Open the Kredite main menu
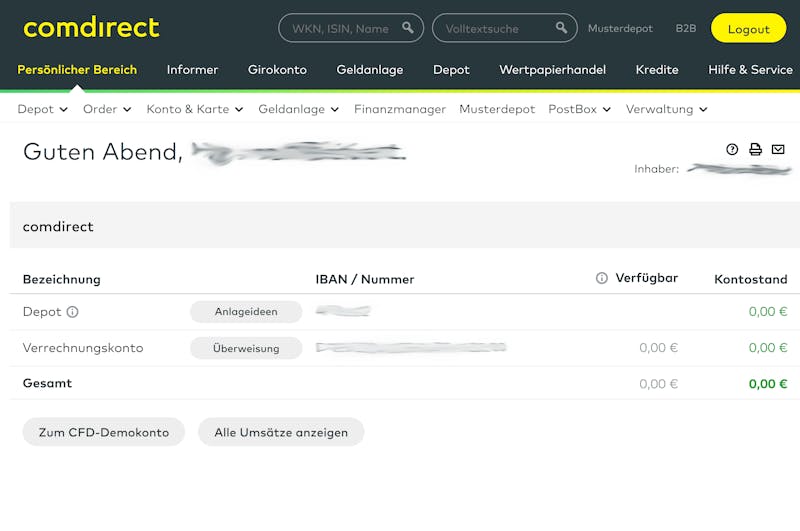This screenshot has width=800, height=531. [657, 70]
